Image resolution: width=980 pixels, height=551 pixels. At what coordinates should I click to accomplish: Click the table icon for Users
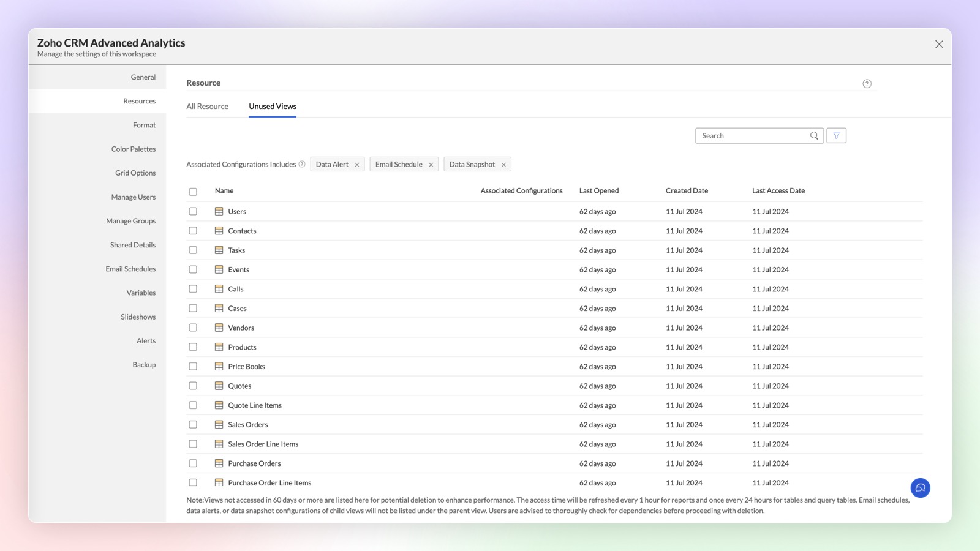tap(219, 211)
